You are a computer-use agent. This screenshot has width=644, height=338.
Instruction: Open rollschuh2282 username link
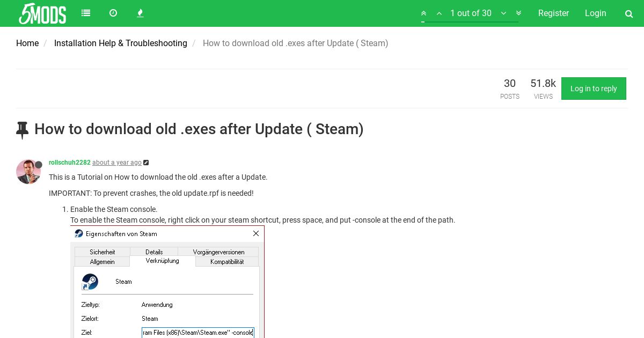[x=70, y=163]
